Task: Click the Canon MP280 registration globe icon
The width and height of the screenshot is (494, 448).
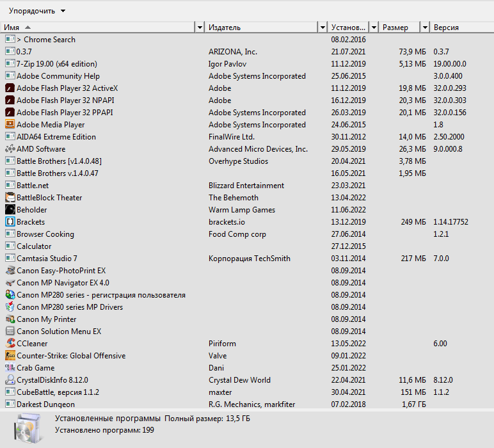Action: [10, 295]
